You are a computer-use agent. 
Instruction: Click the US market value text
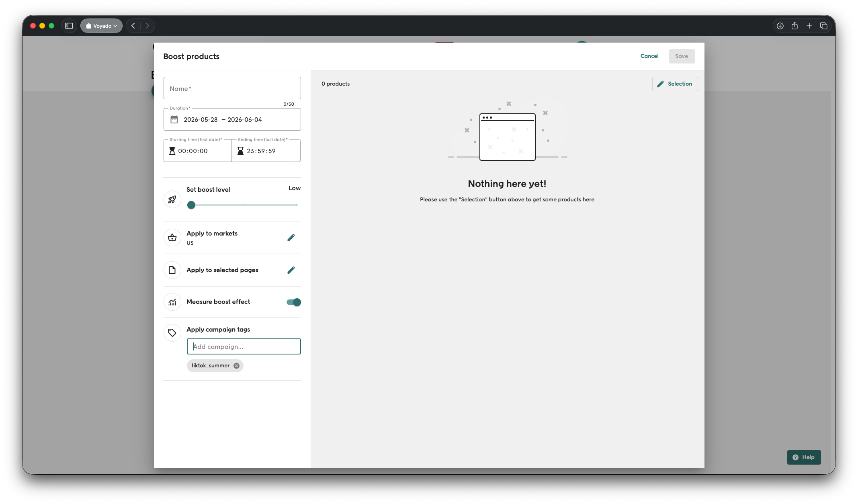click(x=190, y=243)
